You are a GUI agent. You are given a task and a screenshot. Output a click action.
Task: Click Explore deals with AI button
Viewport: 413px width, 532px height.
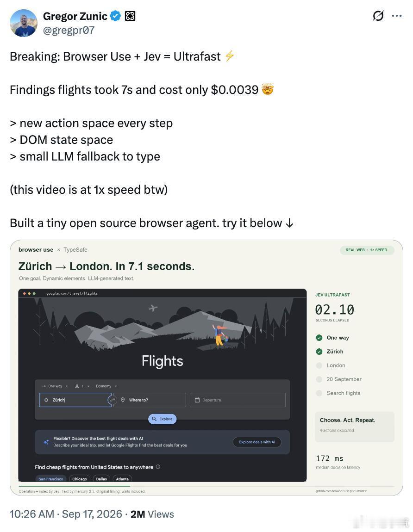(257, 442)
